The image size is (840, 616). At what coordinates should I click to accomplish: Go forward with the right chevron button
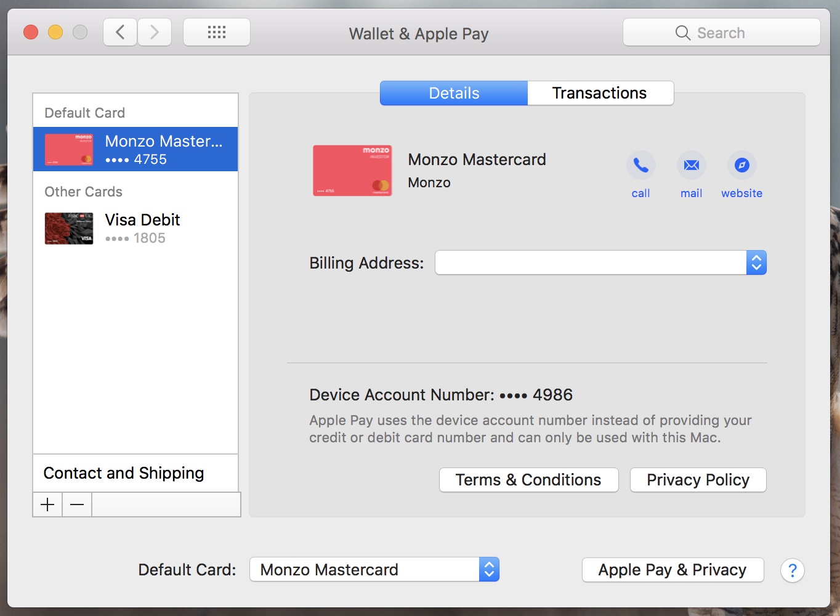click(x=154, y=32)
